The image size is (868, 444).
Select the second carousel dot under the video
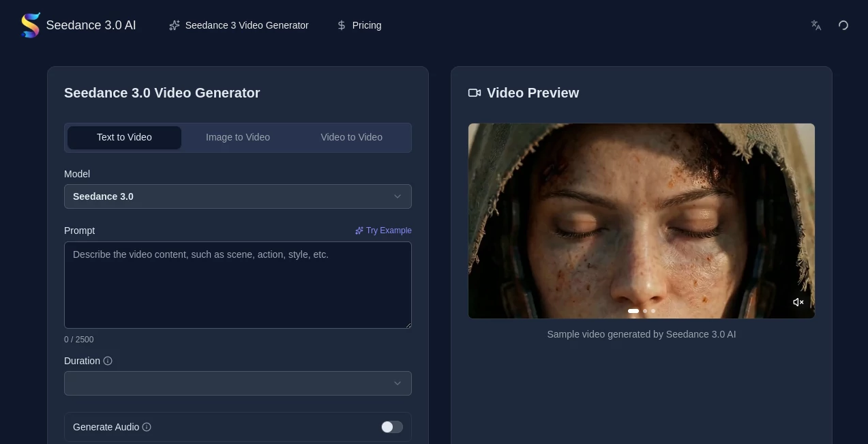(x=644, y=310)
